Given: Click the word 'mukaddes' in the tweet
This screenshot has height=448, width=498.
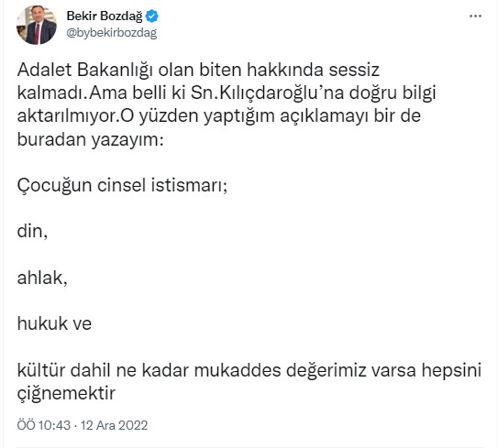Looking at the screenshot, I should (238, 370).
